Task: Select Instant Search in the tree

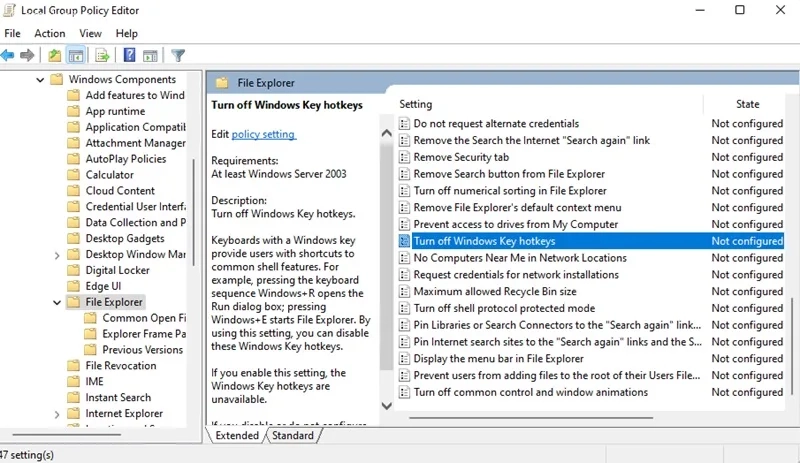Action: coord(118,397)
